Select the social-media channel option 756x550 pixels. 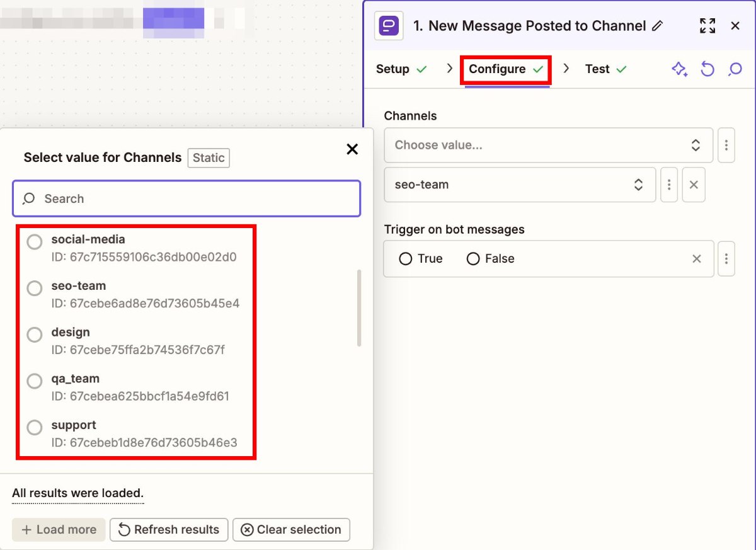point(35,242)
